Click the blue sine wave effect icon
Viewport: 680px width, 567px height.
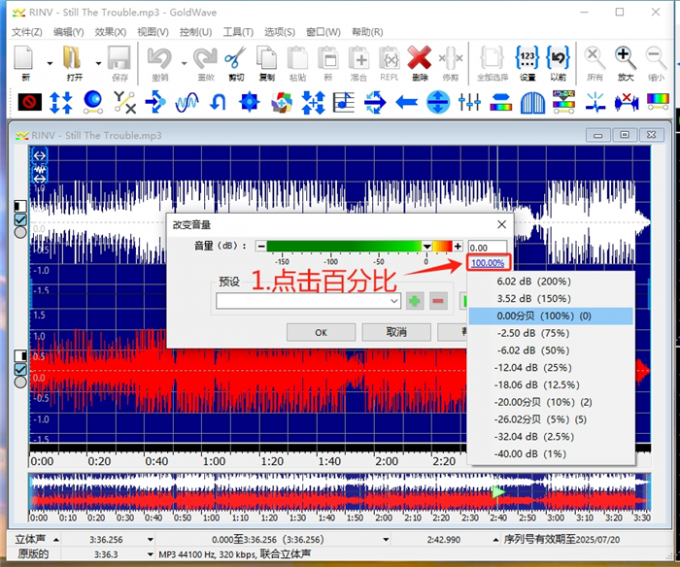pyautogui.click(x=186, y=102)
